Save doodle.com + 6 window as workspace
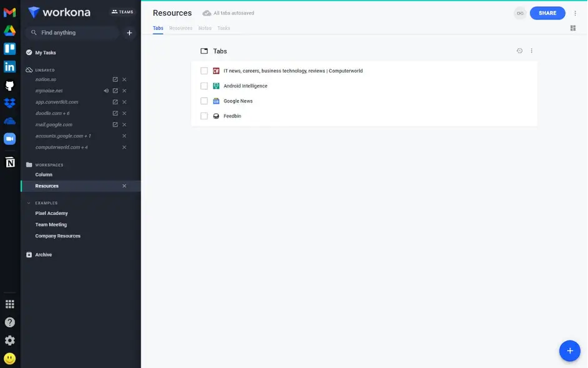The image size is (588, 368). [115, 113]
